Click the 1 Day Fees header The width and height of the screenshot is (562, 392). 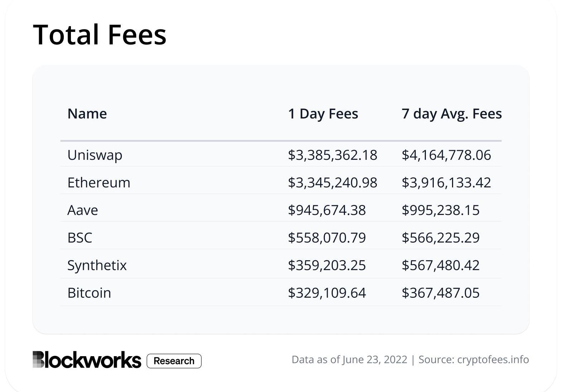(323, 114)
